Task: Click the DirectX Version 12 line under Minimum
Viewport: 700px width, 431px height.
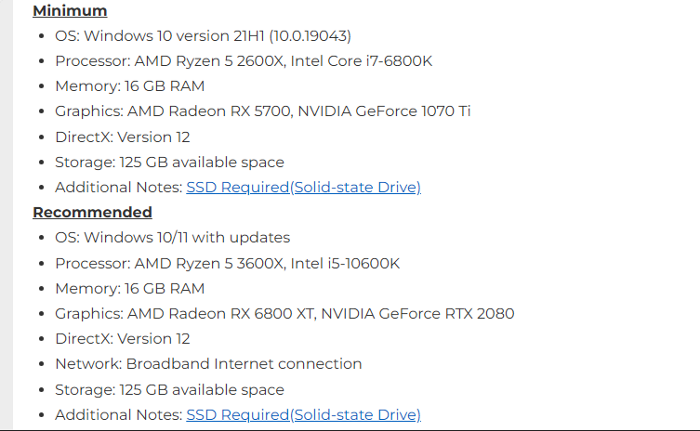Action: (122, 137)
